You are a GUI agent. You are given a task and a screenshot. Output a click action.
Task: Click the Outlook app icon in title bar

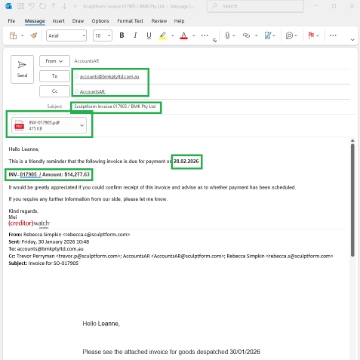[x=8, y=6]
